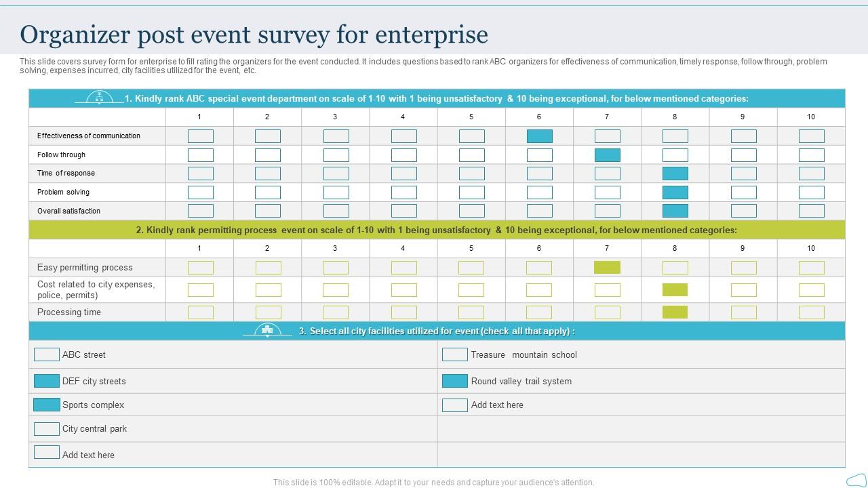Deselect rating 7 for Follow through
Image resolution: width=868 pixels, height=488 pixels.
607,155
